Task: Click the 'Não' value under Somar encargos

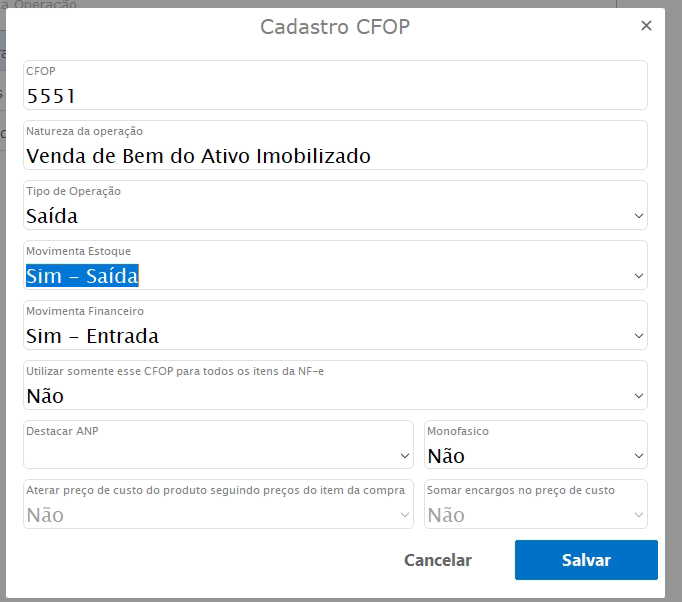Action: (446, 516)
